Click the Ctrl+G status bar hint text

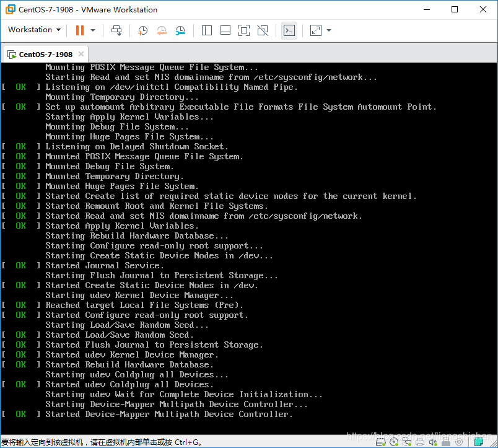click(x=102, y=442)
